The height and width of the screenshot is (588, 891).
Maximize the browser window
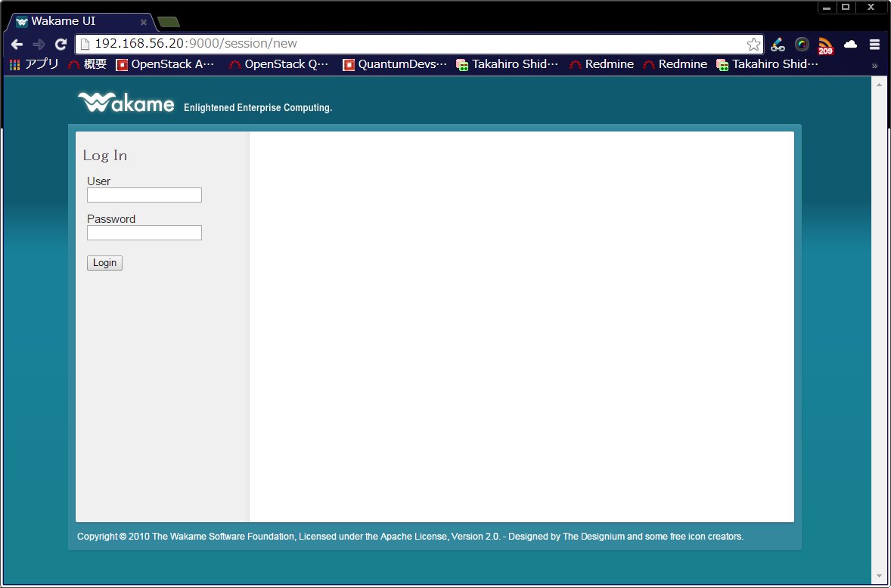846,8
